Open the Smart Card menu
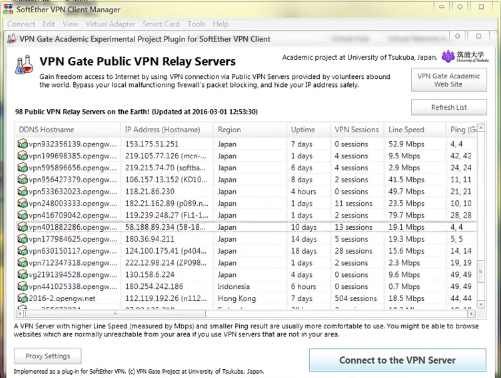The width and height of the screenshot is (501, 378). tap(161, 24)
